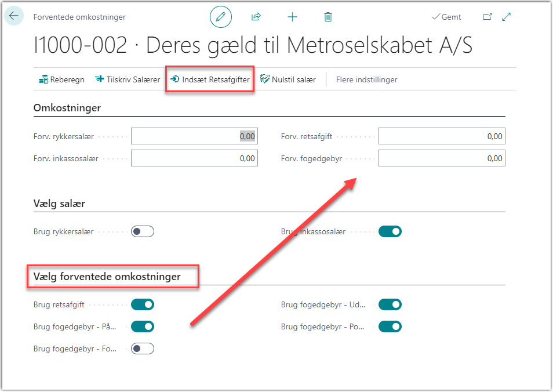The height and width of the screenshot is (392, 553).
Task: Click the trash delete icon
Action: [328, 17]
